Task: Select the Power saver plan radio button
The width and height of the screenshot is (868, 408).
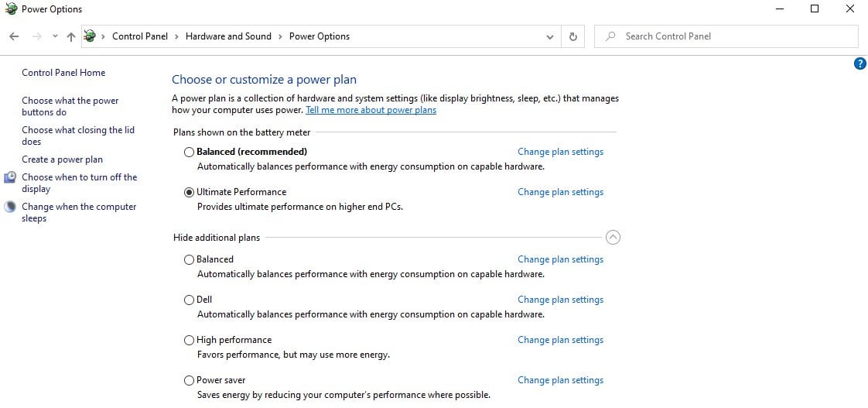Action: (x=190, y=381)
